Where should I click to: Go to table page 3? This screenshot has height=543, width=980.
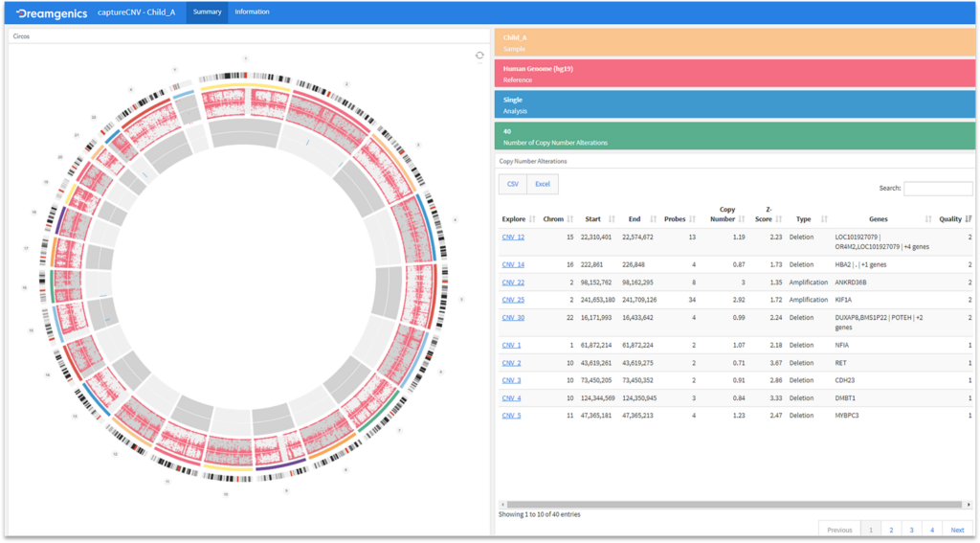(911, 530)
